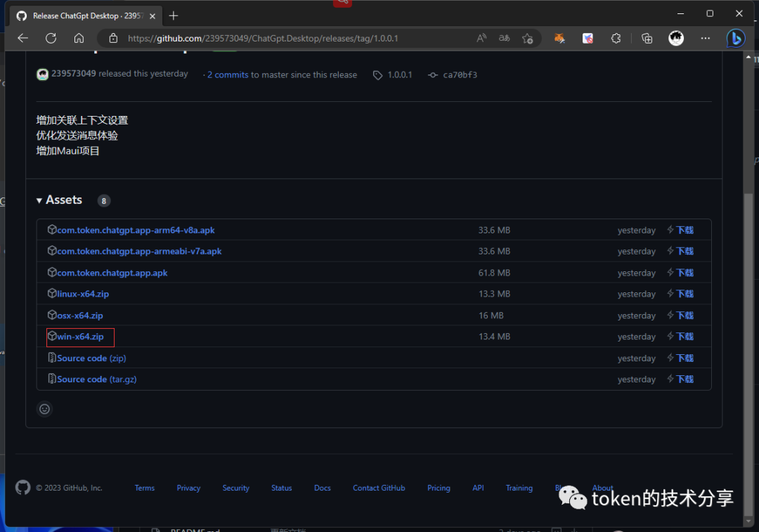The width and height of the screenshot is (759, 532).
Task: Collapse the Assets section
Action: tap(60, 200)
